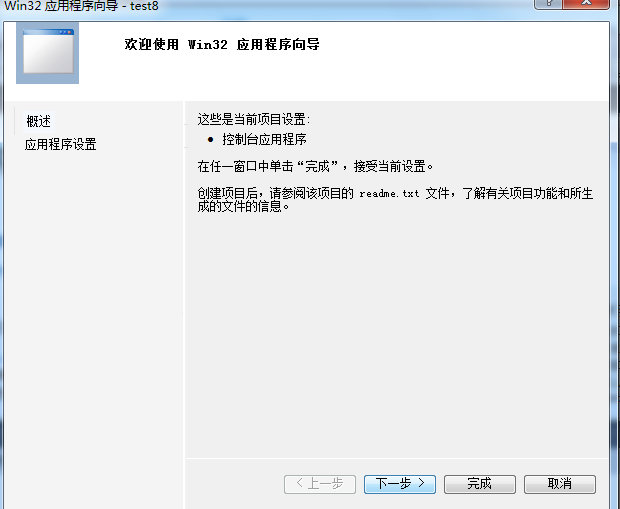
Task: Click the 完成 (Finish) button
Action: tap(480, 484)
